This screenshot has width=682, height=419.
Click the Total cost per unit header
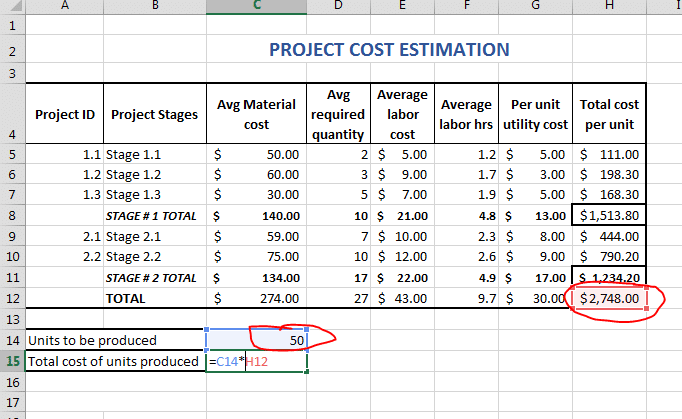coord(609,114)
